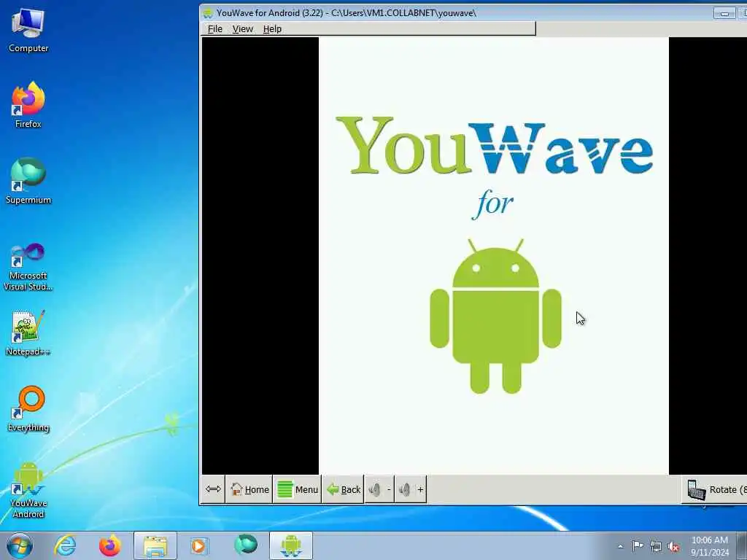Open the Windows Start menu
This screenshot has height=560, width=747.
click(20, 545)
